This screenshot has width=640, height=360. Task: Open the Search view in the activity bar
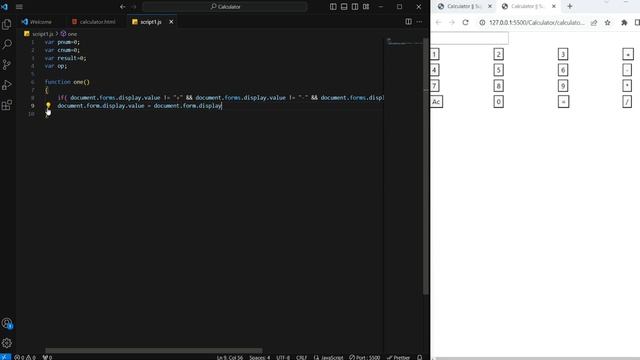(7, 44)
